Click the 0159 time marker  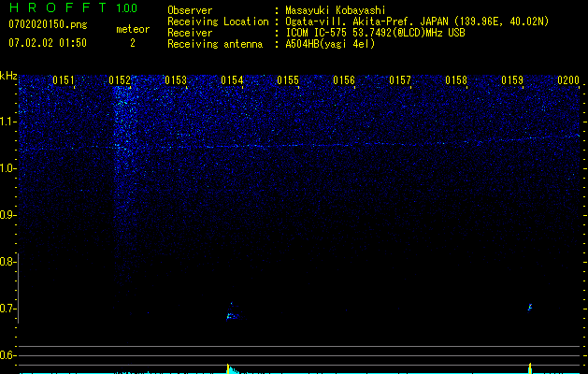point(512,80)
